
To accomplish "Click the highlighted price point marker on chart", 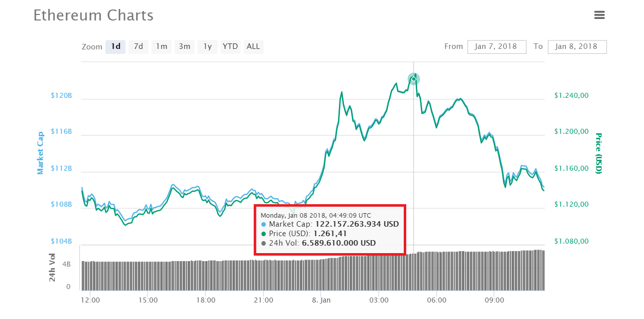I will pos(414,78).
